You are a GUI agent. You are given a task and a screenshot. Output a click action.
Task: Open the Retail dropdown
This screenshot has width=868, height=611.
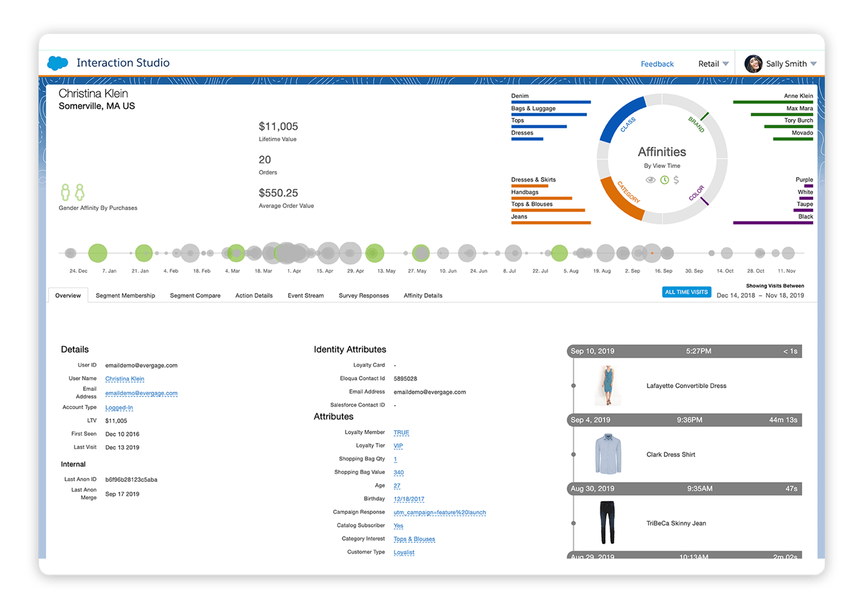tap(713, 64)
